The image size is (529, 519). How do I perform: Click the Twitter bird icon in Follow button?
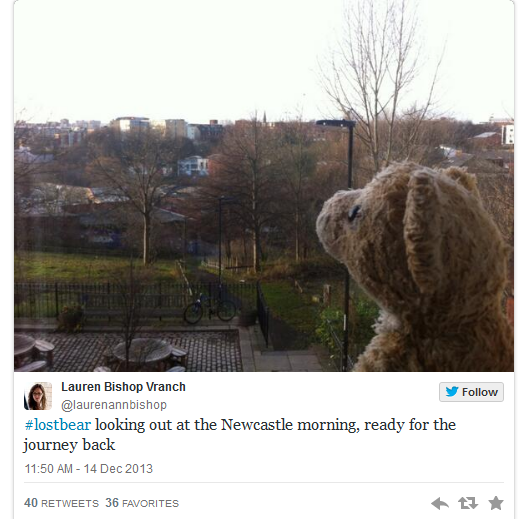coord(452,392)
